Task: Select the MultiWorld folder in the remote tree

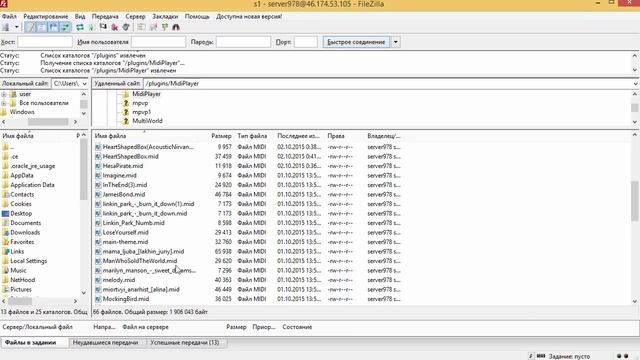Action: tap(147, 121)
